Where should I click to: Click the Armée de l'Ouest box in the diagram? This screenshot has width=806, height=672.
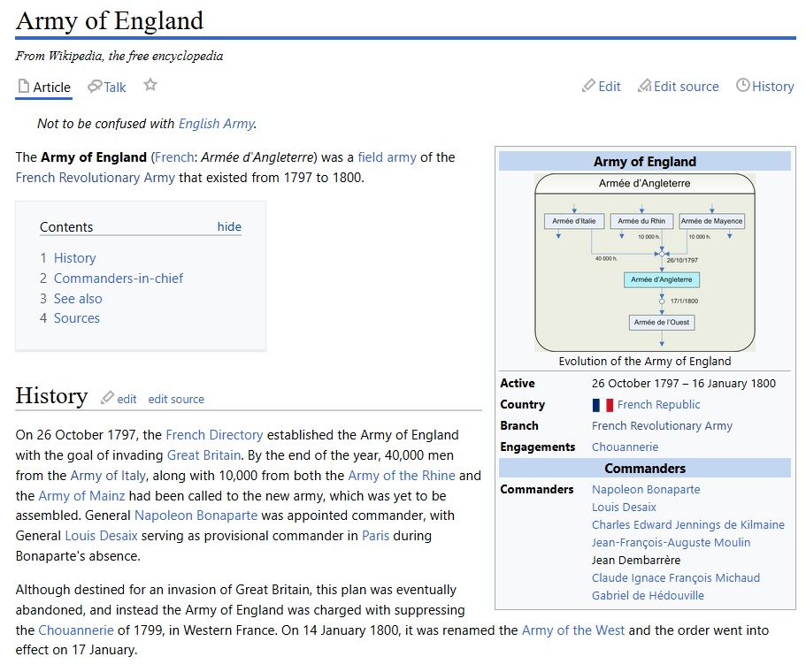pyautogui.click(x=662, y=322)
